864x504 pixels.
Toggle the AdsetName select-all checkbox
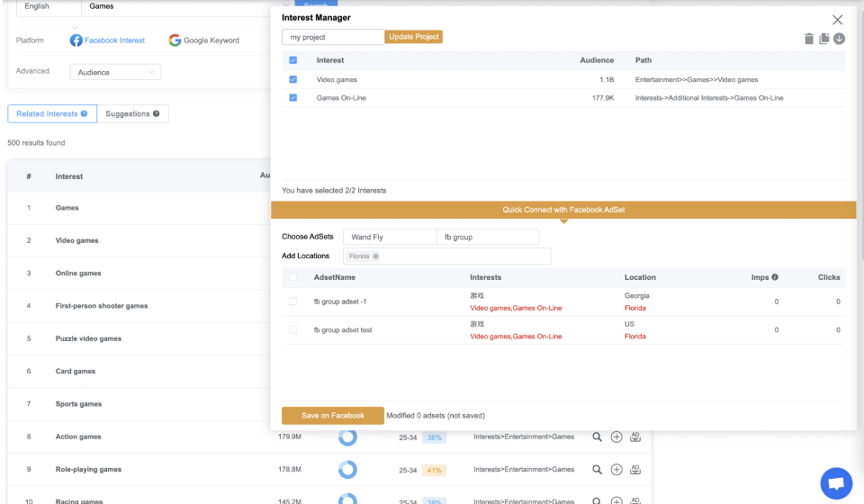pyautogui.click(x=293, y=277)
